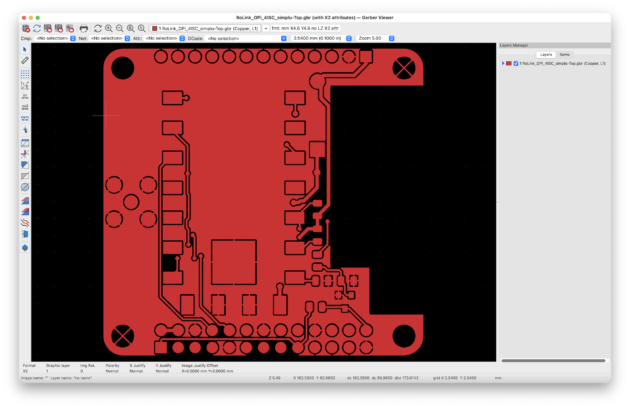Zoom to fit the board
Screen dimensions: 630x408
pos(131,29)
